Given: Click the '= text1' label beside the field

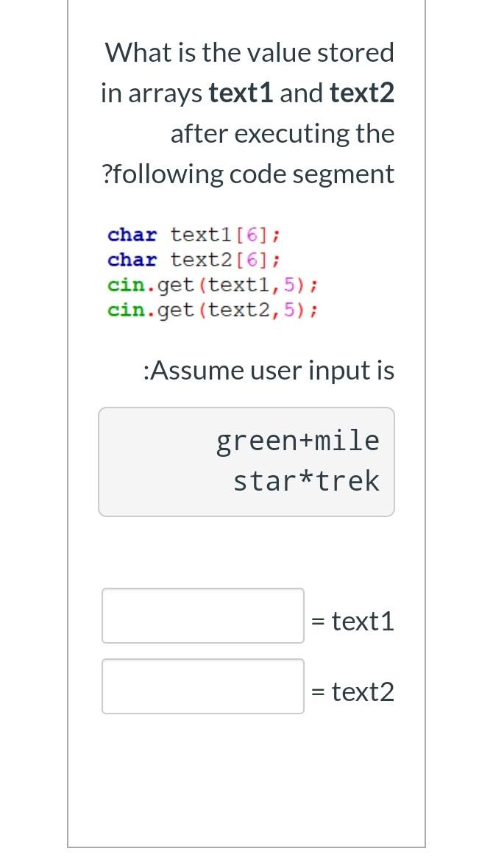Looking at the screenshot, I should coord(352,620).
